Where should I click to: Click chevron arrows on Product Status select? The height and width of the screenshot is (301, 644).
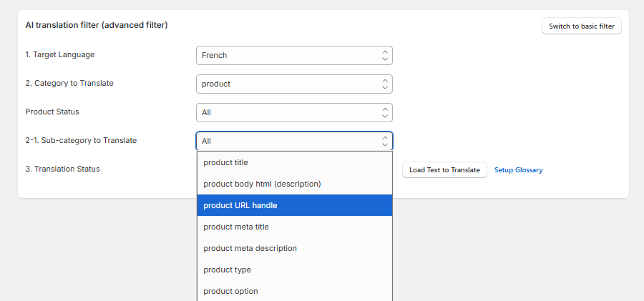click(x=385, y=112)
